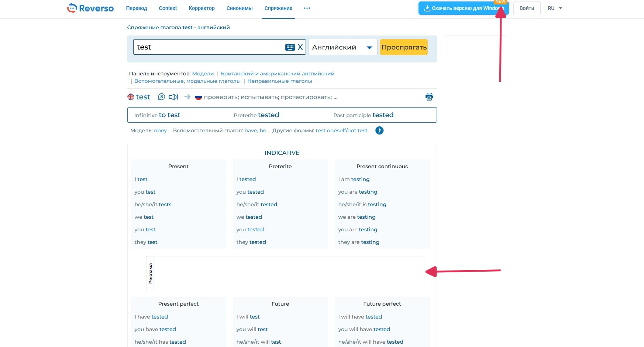Image resolution: width=644 pixels, height=347 pixels.
Task: Click the Present perfect heading
Action: pos(178,304)
